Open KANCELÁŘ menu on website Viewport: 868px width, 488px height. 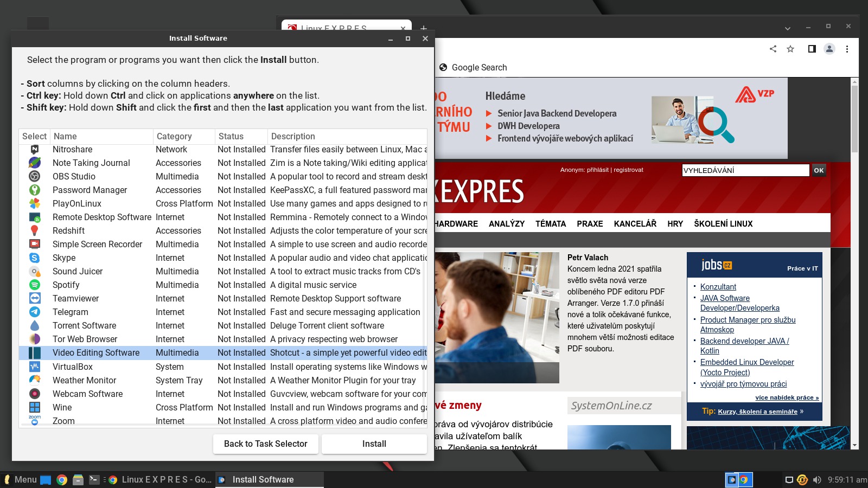point(635,223)
